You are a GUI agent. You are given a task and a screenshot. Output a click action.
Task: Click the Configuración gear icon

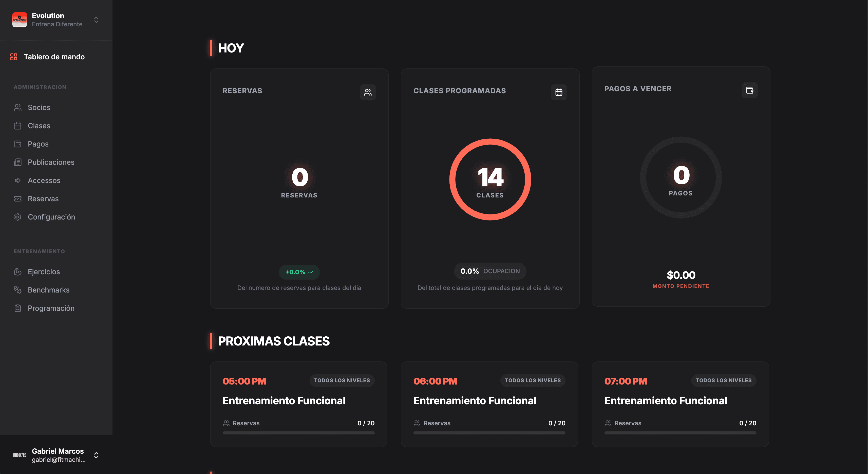pos(18,217)
